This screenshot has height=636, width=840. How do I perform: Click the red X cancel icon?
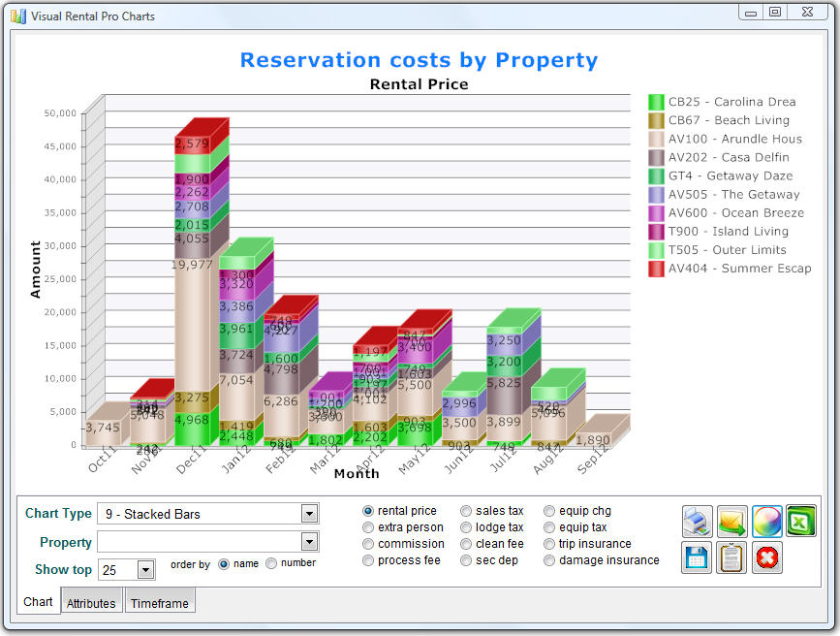[766, 557]
